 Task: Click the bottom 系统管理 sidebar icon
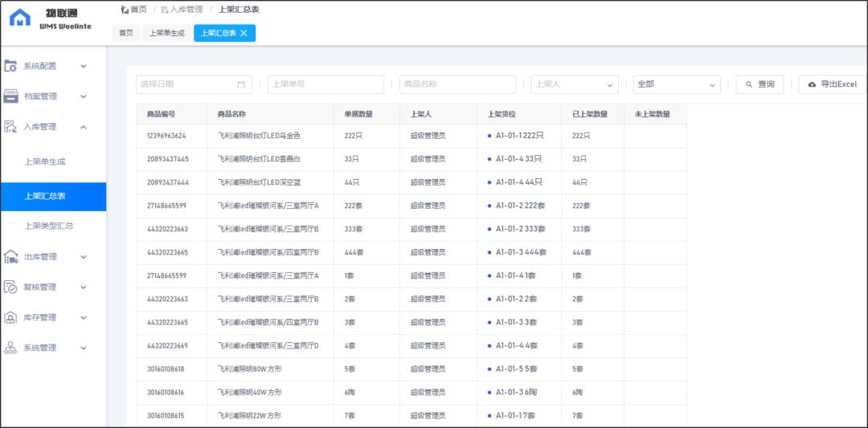pyautogui.click(x=11, y=349)
